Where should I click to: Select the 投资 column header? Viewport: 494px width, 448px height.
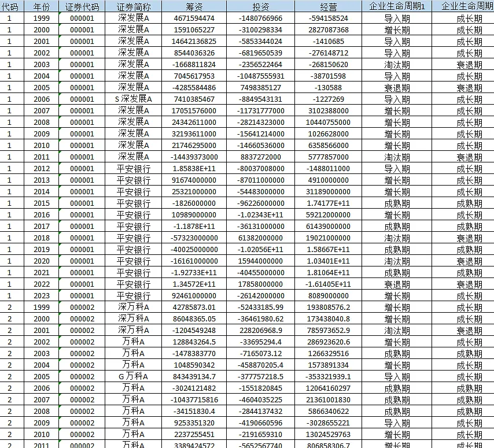(260, 6)
